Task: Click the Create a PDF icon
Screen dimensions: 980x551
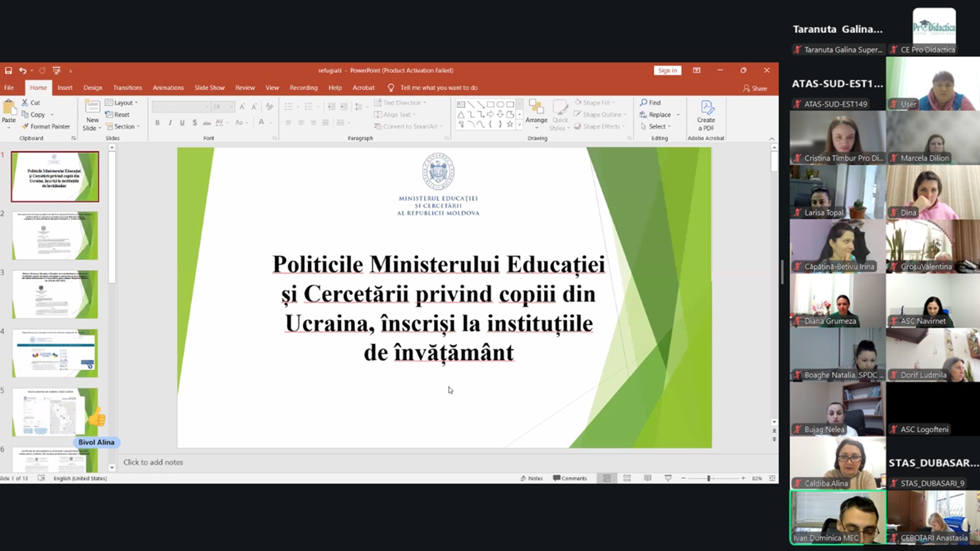Action: 707,108
